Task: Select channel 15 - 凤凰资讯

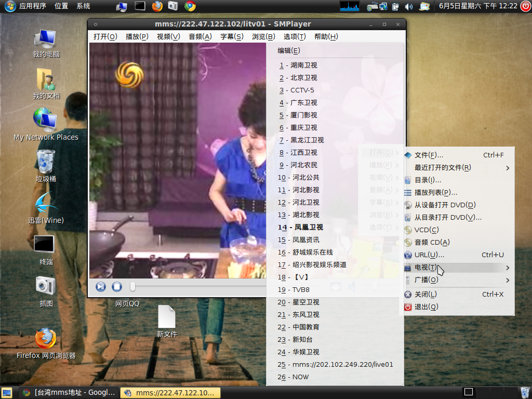Action: (335, 240)
